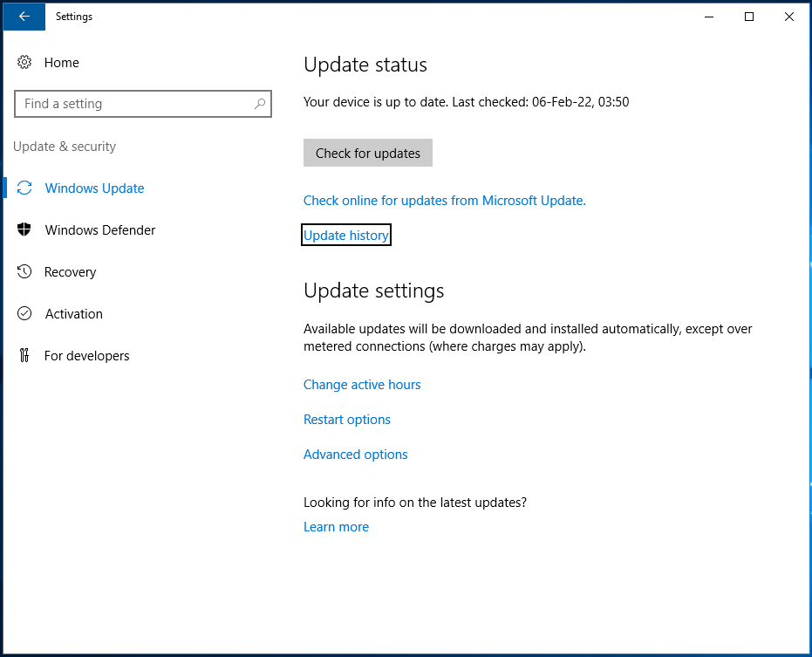Navigate to For developers settings

[87, 355]
